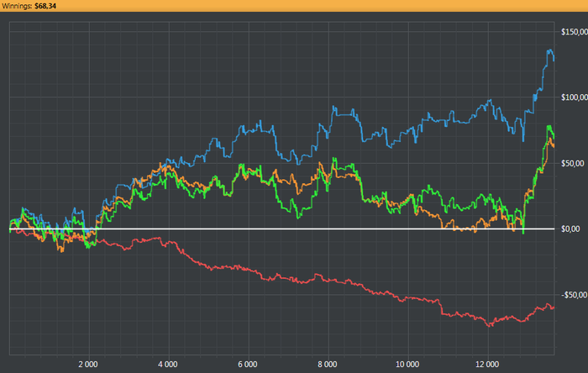Image resolution: width=588 pixels, height=373 pixels.
Task: Click the -$50,00 y-axis label
Action: (x=574, y=295)
